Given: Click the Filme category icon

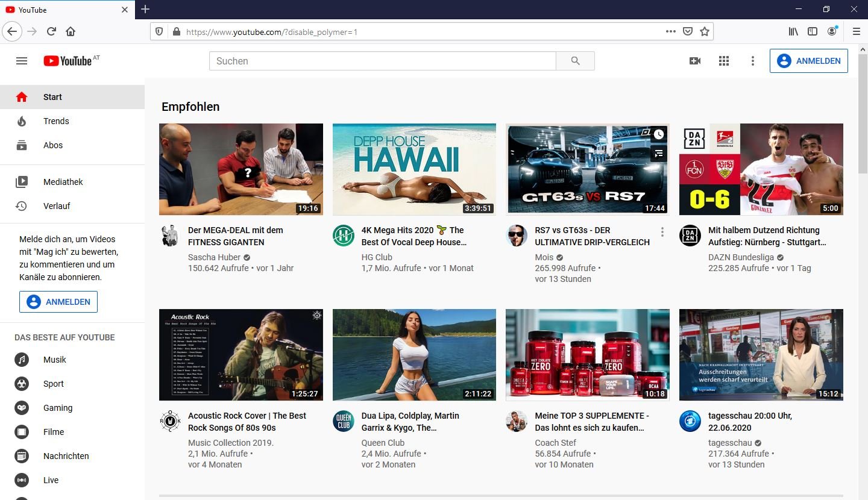Looking at the screenshot, I should coord(22,432).
